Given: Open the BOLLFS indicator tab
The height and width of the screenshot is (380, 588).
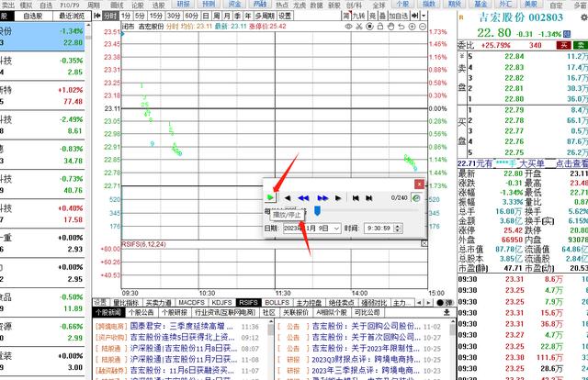Looking at the screenshot, I should pos(277,302).
